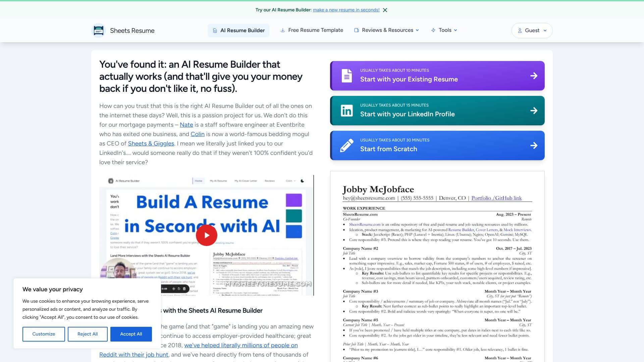Click the purple square in the video thumbnail

pos(294,200)
